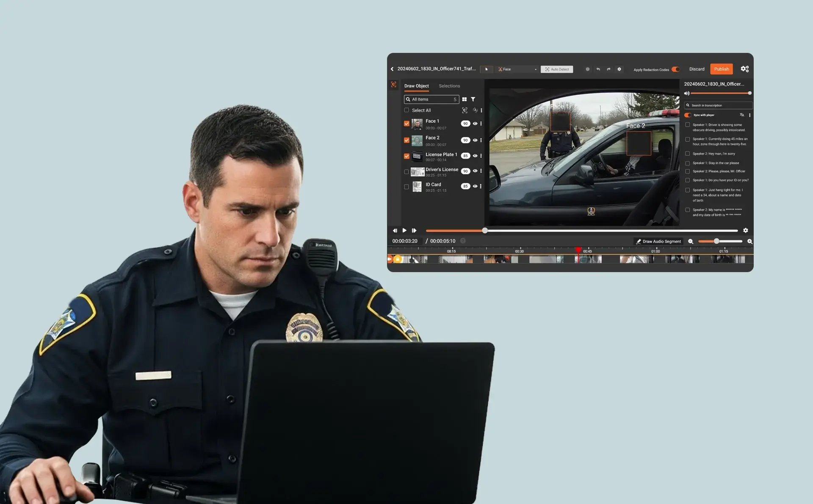The image size is (813, 504).
Task: Go back with the left chevron
Action: 392,69
